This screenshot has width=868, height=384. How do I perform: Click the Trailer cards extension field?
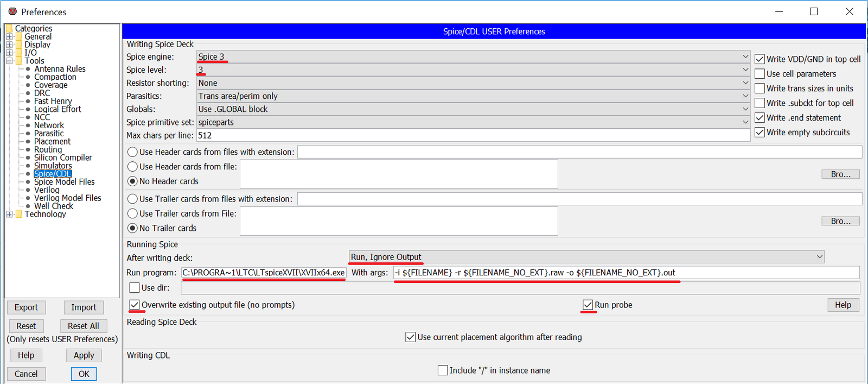579,199
